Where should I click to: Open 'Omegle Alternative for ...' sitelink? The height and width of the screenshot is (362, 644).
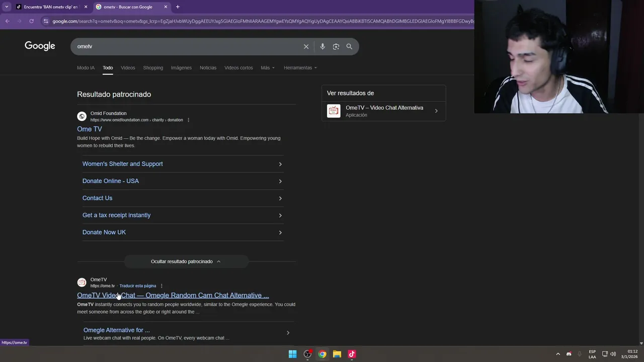coord(117,330)
